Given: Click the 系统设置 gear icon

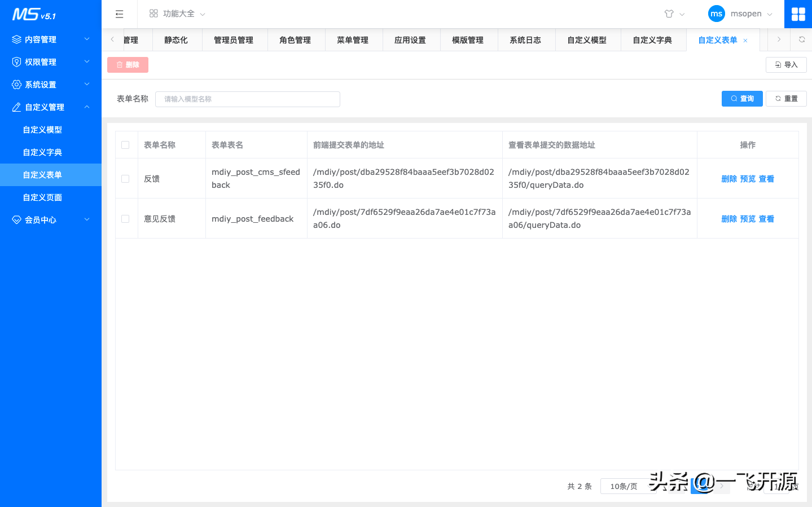Looking at the screenshot, I should (x=16, y=84).
